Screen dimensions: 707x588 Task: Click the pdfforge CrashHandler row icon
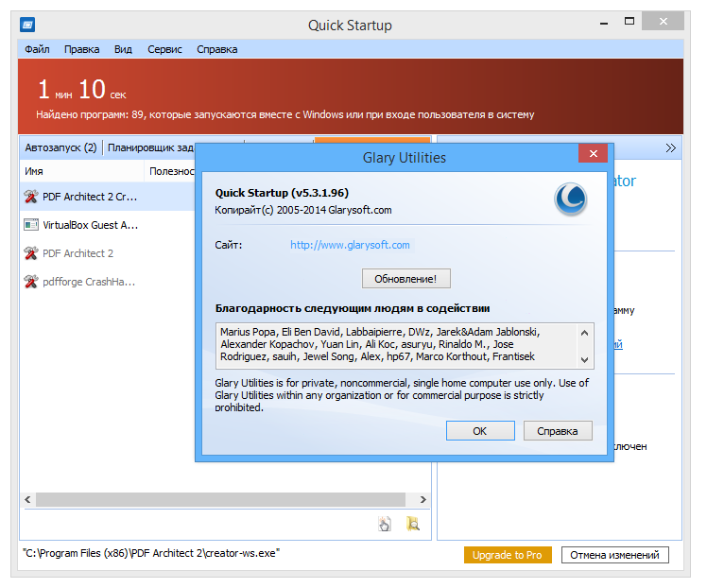pos(31,282)
